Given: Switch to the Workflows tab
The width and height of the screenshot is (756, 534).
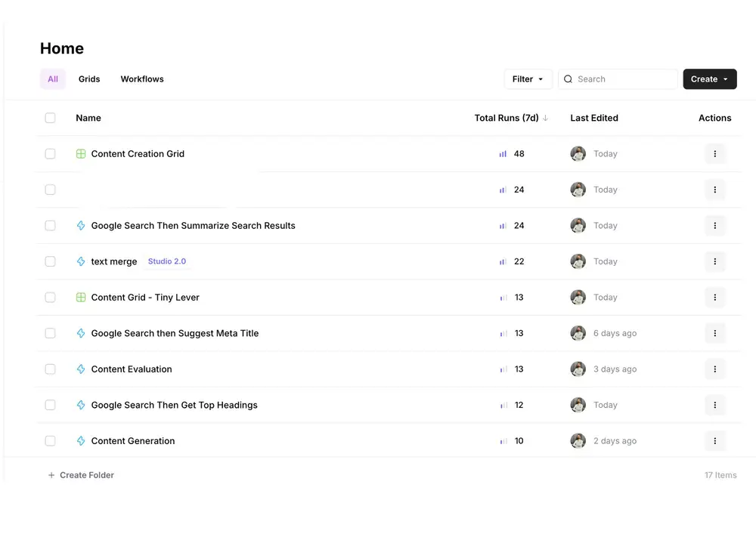Looking at the screenshot, I should (x=142, y=79).
